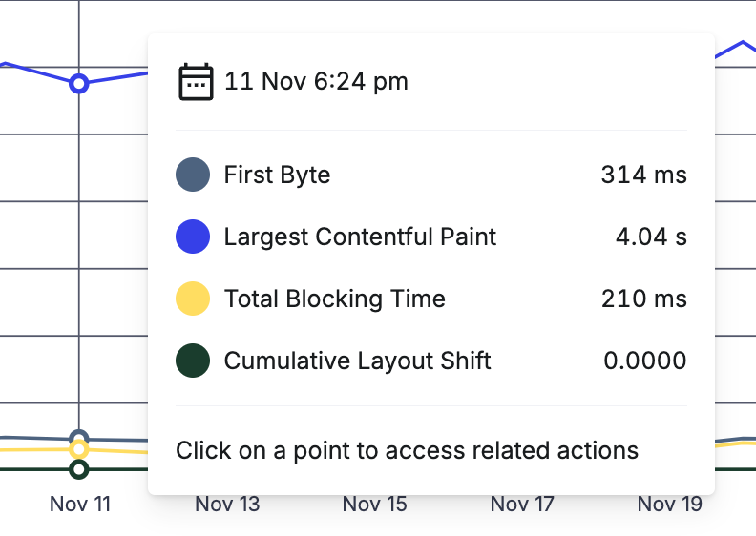Click the 'Largest Contentful Paint' label
Screen dimensions: 756x536
(360, 237)
